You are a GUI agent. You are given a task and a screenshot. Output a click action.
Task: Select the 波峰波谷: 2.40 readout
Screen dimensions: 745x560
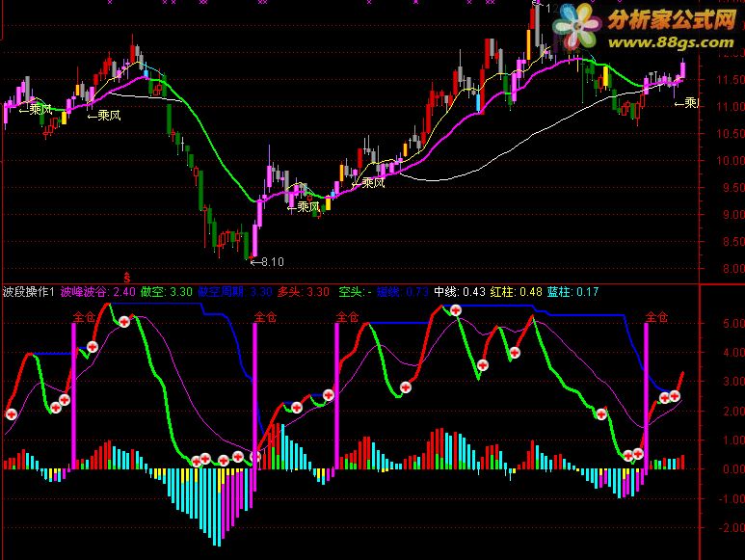98,292
